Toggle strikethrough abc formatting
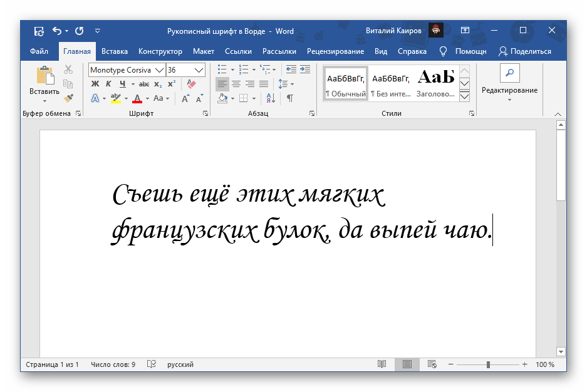 pyautogui.click(x=144, y=84)
